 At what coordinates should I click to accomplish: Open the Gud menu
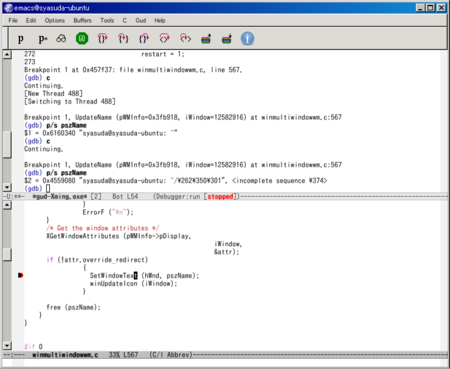(141, 21)
